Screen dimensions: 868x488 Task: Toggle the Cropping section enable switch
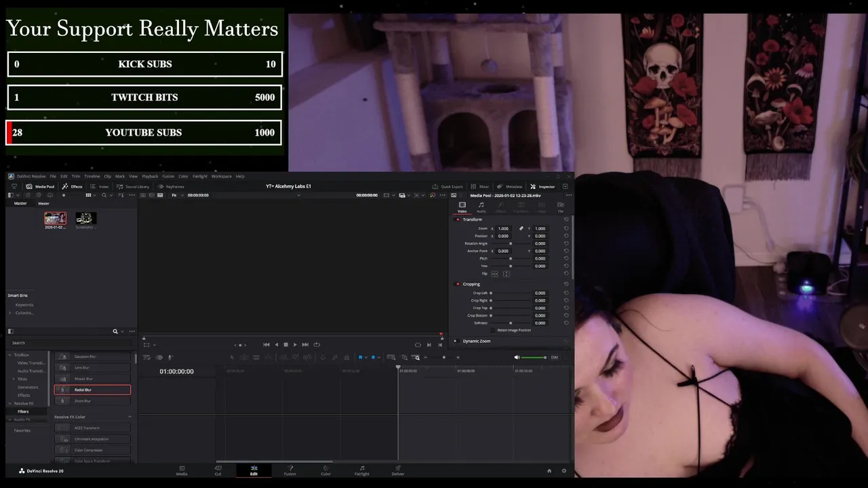(x=458, y=284)
